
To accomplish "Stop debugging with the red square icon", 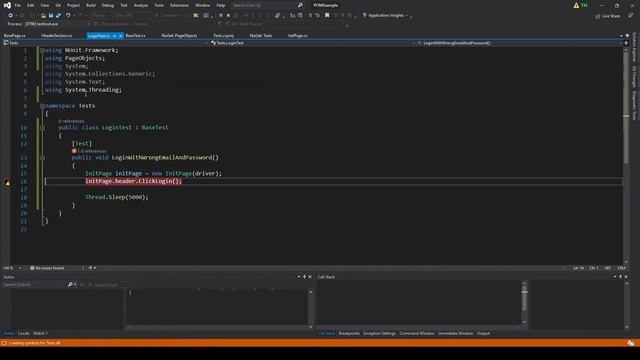I will point(228,16).
